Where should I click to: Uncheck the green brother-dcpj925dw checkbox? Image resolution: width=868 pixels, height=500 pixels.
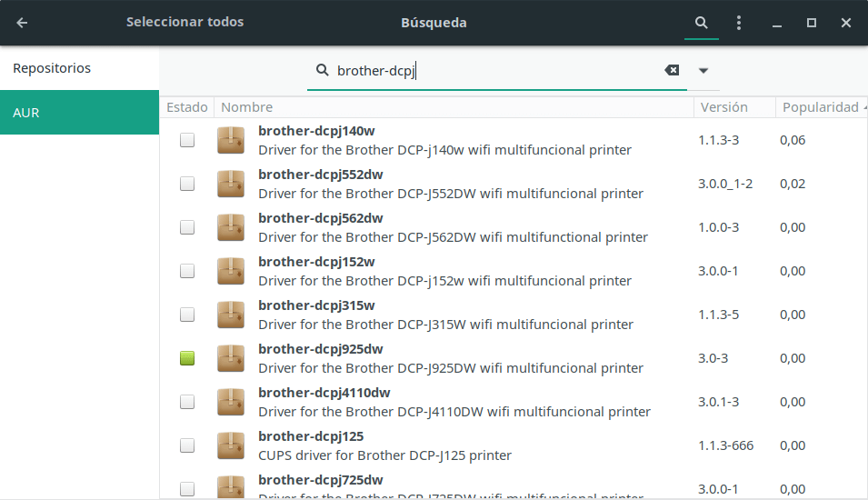(187, 358)
